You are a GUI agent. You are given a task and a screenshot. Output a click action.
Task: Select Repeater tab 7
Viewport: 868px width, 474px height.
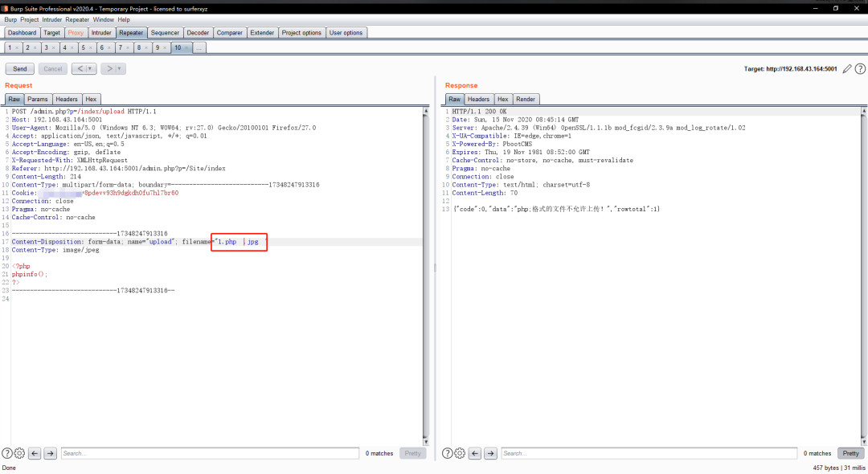point(120,47)
